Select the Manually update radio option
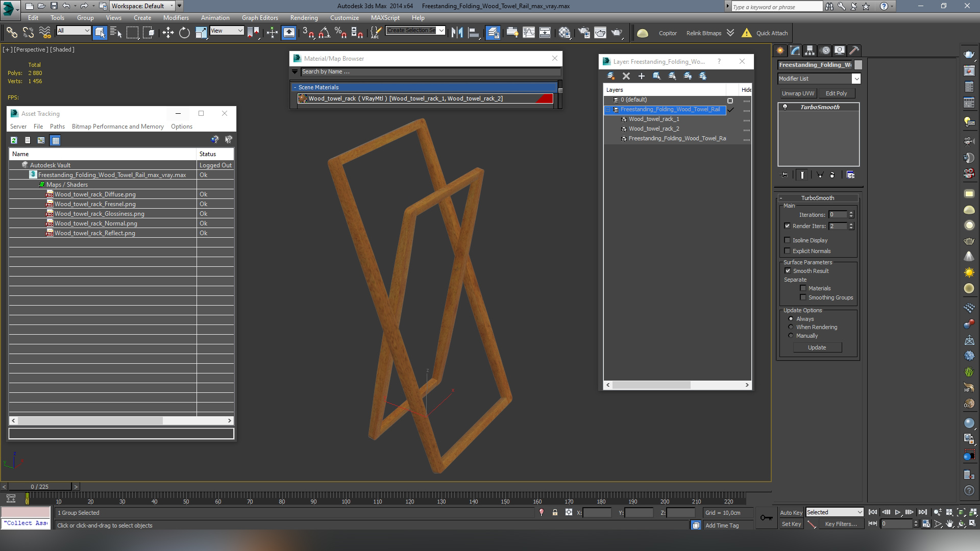The height and width of the screenshot is (551, 980). (x=791, y=336)
